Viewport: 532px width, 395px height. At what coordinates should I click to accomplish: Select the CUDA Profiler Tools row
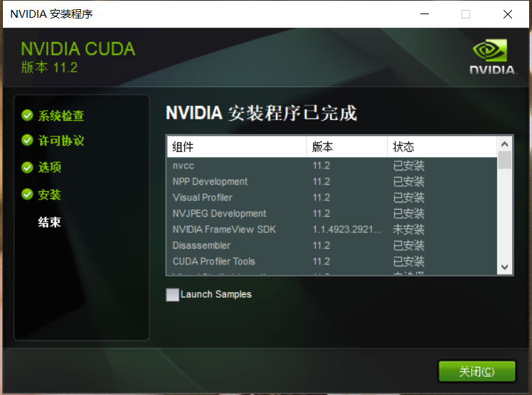tap(332, 261)
